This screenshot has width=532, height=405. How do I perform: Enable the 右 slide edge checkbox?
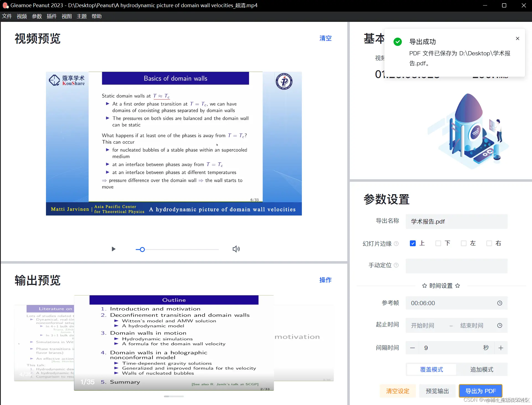click(489, 243)
